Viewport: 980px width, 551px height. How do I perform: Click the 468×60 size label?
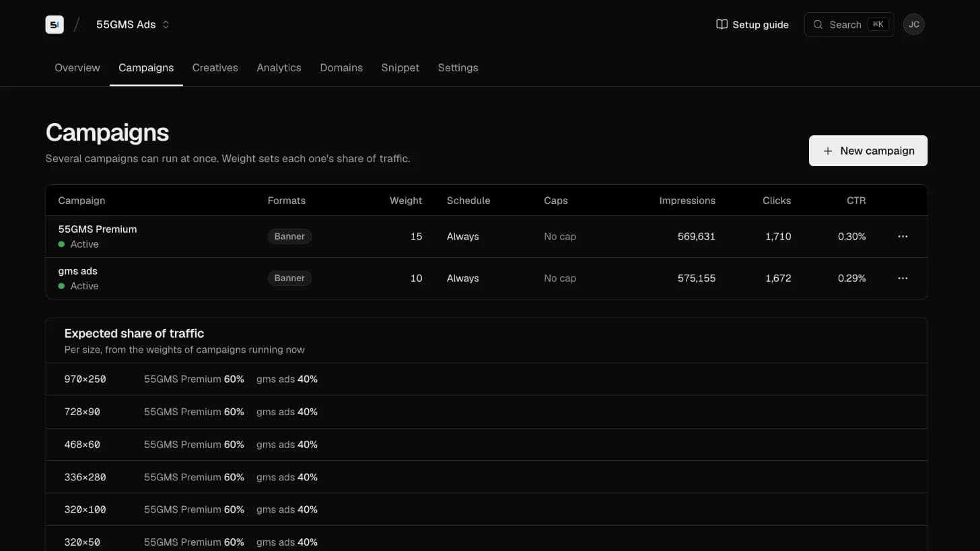pyautogui.click(x=82, y=444)
